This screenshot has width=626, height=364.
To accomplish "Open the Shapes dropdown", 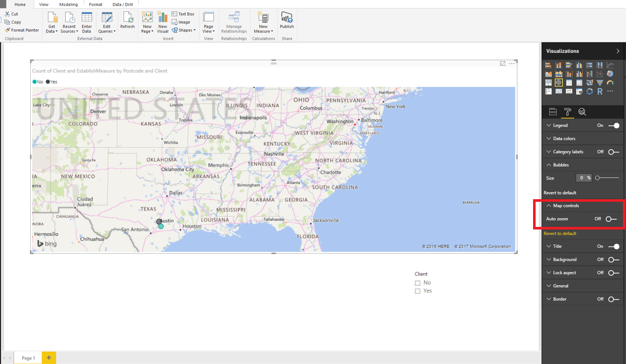I will tap(183, 30).
